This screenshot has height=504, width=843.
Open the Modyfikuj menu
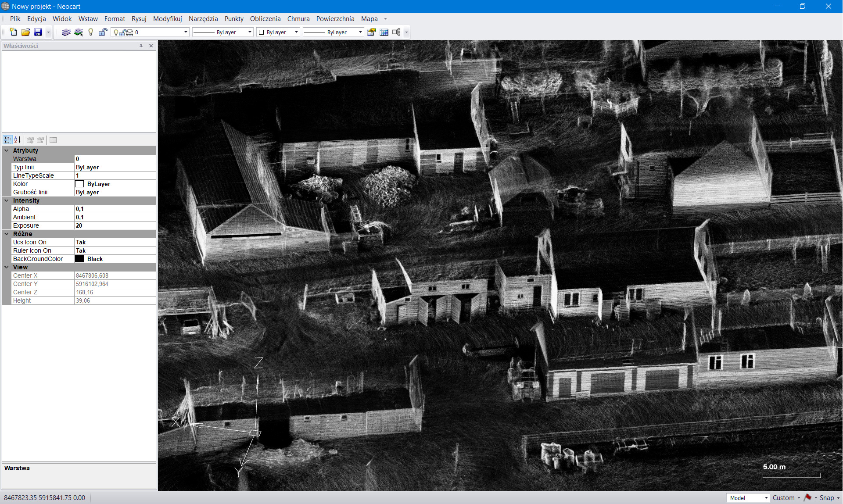(x=167, y=19)
